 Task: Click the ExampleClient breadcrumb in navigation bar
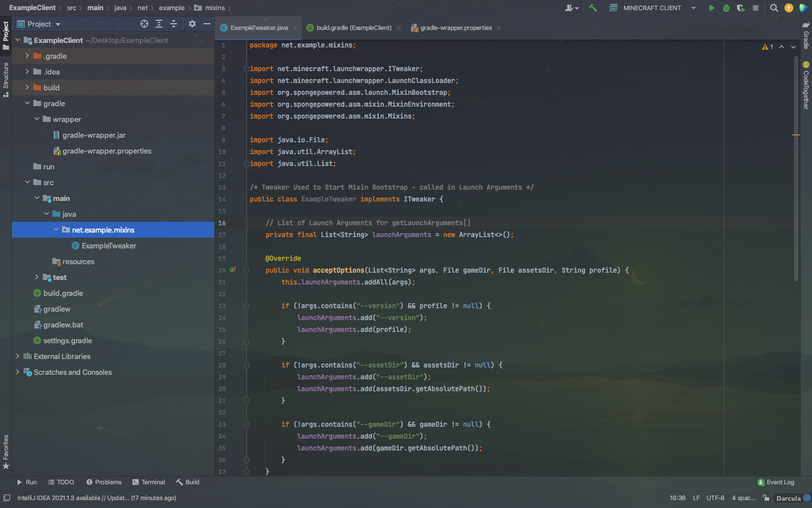point(32,8)
